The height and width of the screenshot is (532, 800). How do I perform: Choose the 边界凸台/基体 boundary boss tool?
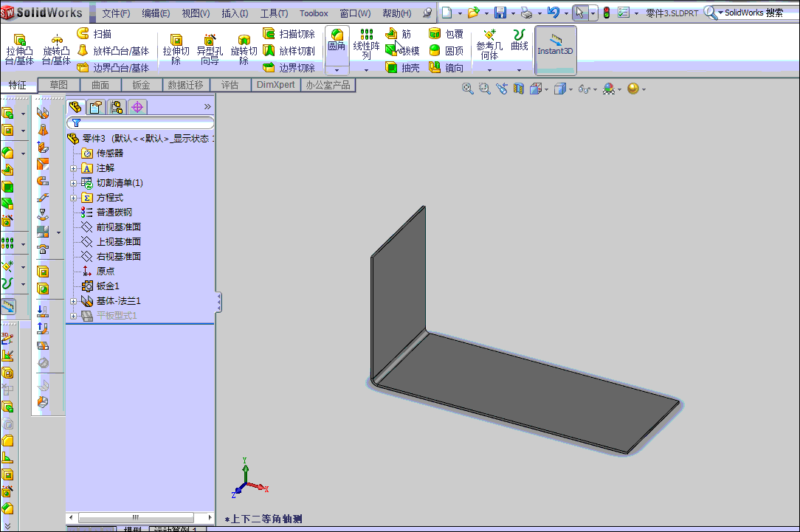(113, 67)
